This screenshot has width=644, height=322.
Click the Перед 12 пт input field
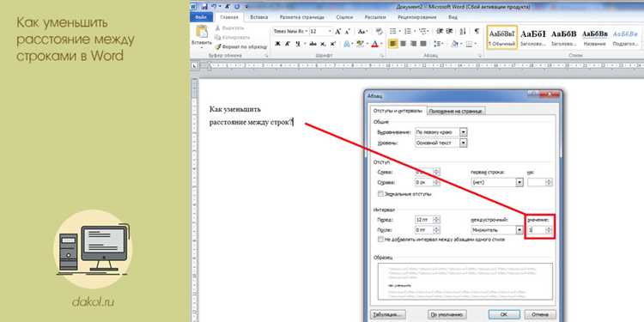(x=424, y=220)
